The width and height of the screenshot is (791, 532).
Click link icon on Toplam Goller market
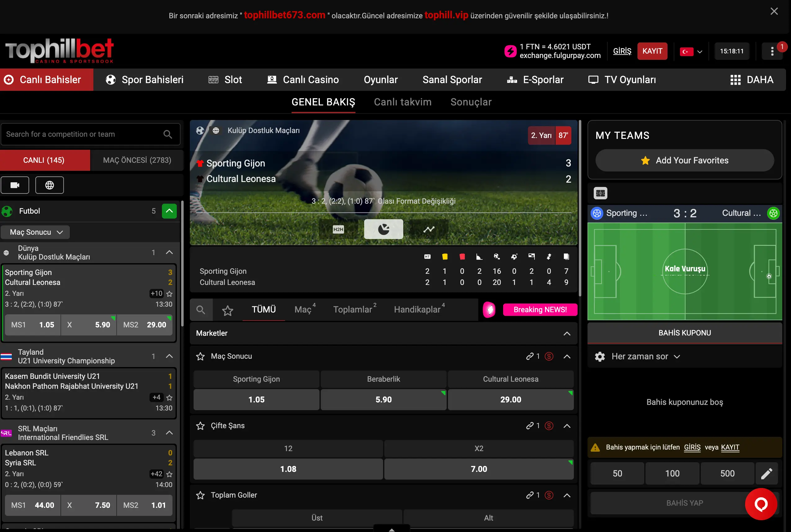(530, 496)
